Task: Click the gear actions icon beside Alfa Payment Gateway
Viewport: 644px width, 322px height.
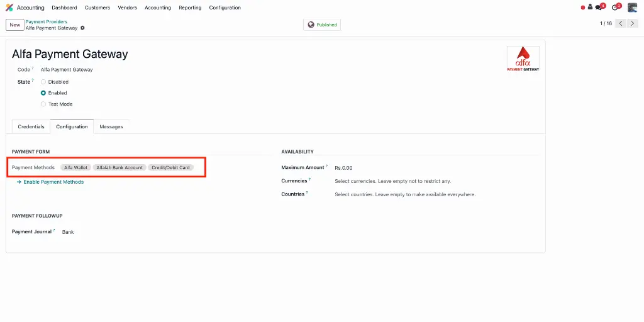Action: pos(82,28)
